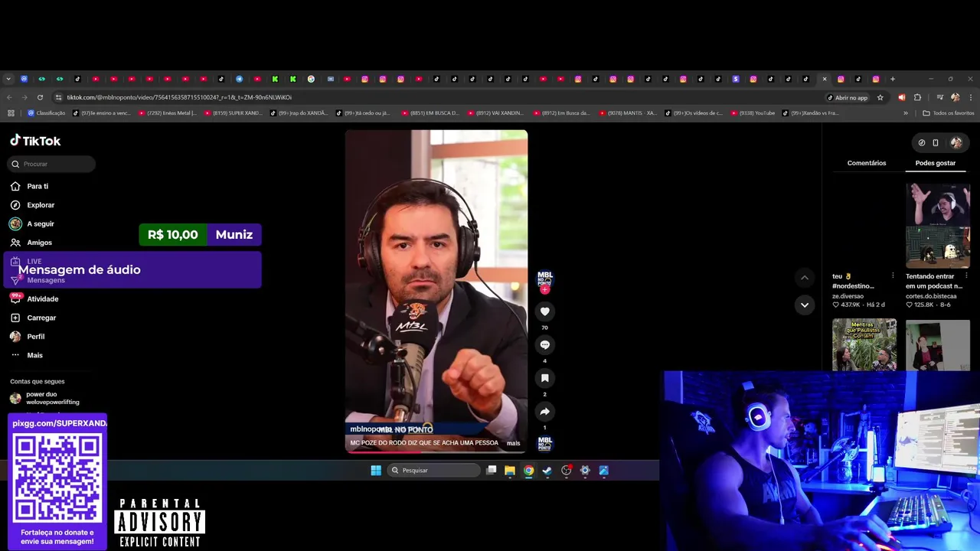The height and width of the screenshot is (551, 980).
Task: Click taskbar Pesquisar search box
Action: [433, 470]
